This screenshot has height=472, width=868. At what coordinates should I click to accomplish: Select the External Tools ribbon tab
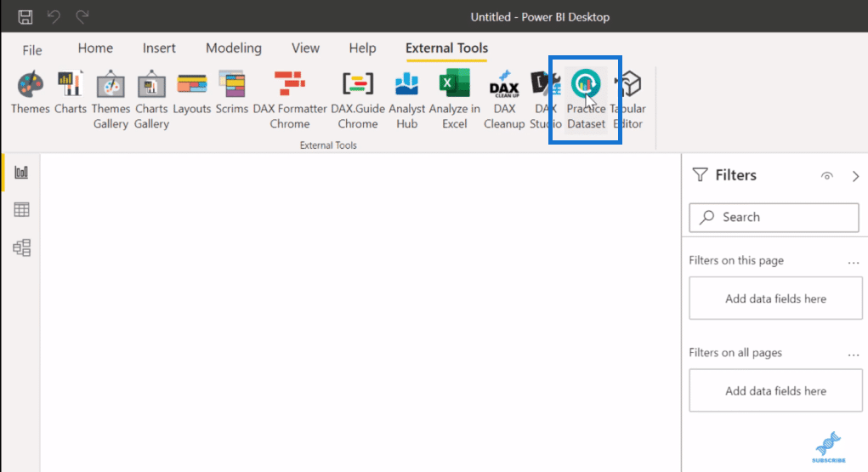coord(446,48)
